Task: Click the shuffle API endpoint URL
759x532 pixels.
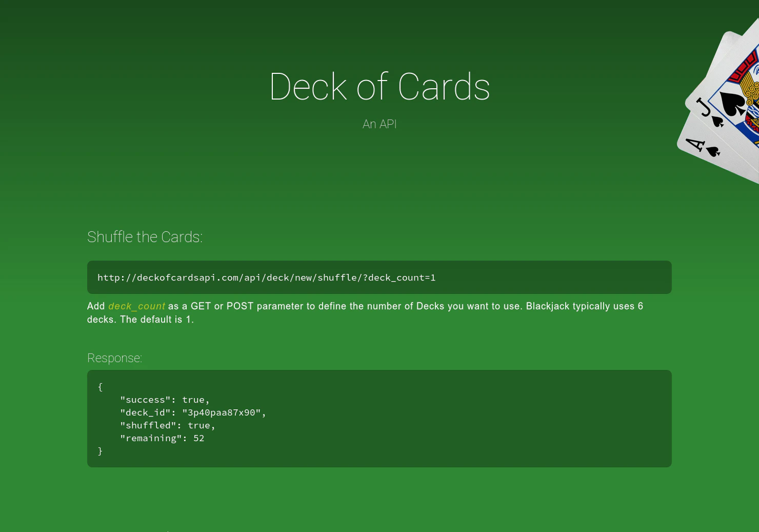Action: click(x=266, y=278)
